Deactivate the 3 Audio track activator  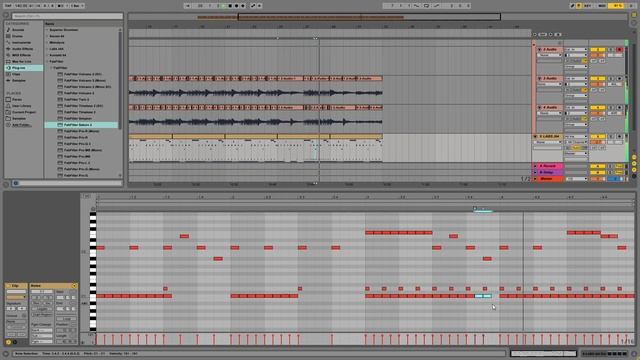click(597, 78)
